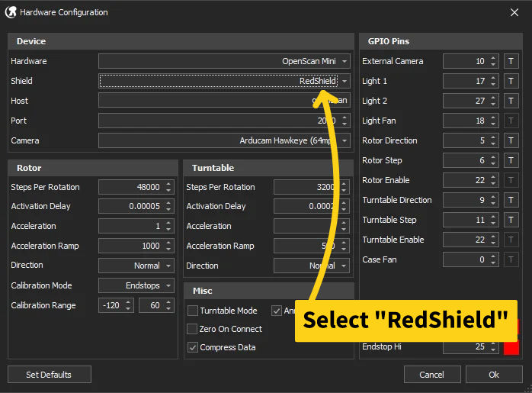Click the T button for Light 1
532x393 pixels.
click(511, 81)
